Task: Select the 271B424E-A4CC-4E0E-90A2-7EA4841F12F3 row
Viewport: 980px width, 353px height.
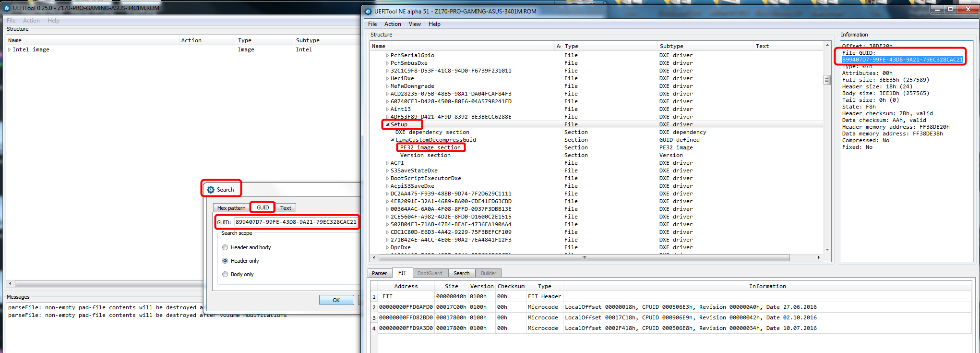Action: (x=451, y=240)
